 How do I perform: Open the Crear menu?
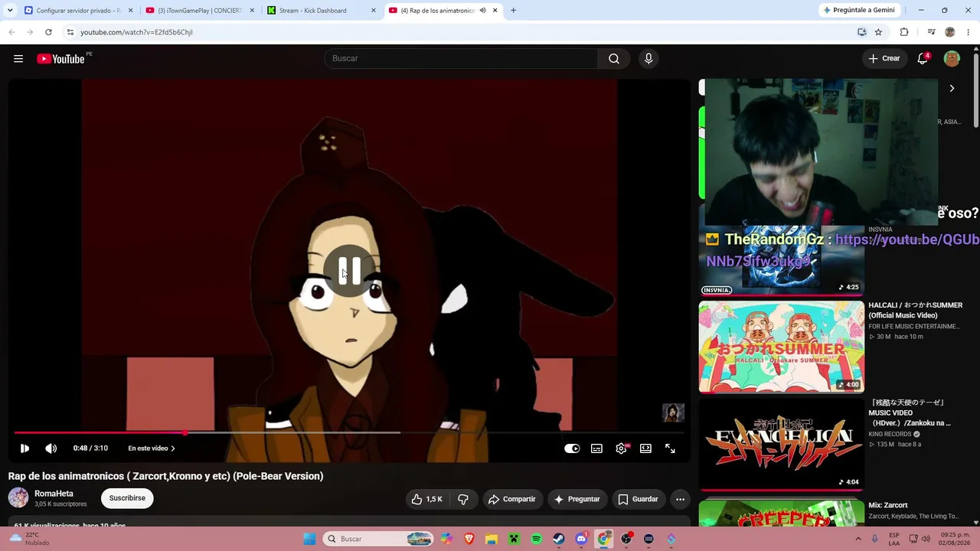coord(884,59)
